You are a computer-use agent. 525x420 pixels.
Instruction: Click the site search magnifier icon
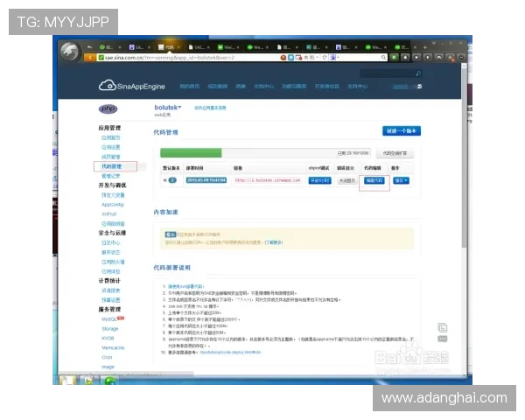coord(418,73)
